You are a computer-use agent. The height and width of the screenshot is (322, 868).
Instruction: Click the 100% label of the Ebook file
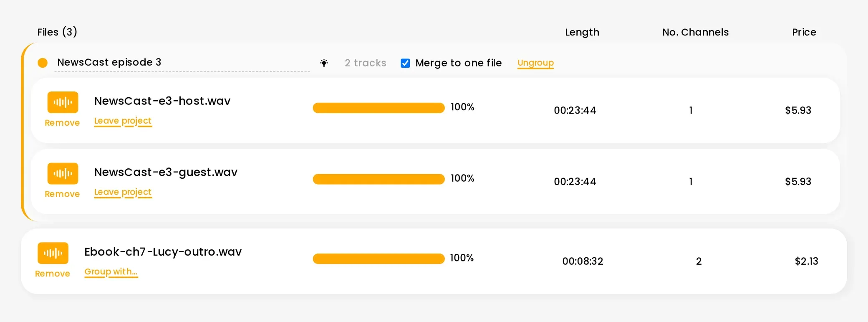[x=462, y=258]
